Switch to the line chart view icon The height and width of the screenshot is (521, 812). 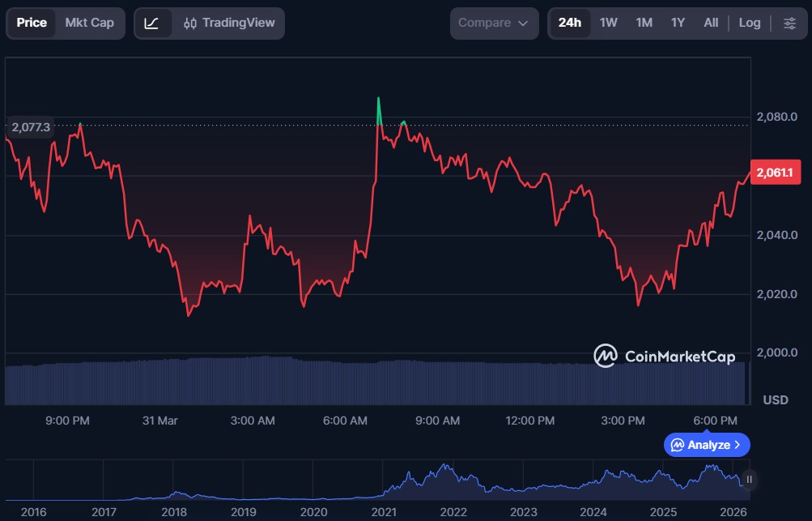click(152, 23)
